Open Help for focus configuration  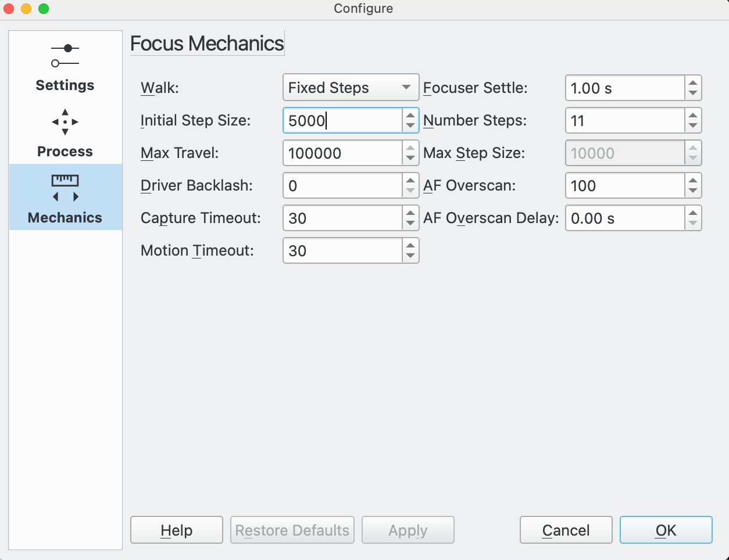coord(176,530)
